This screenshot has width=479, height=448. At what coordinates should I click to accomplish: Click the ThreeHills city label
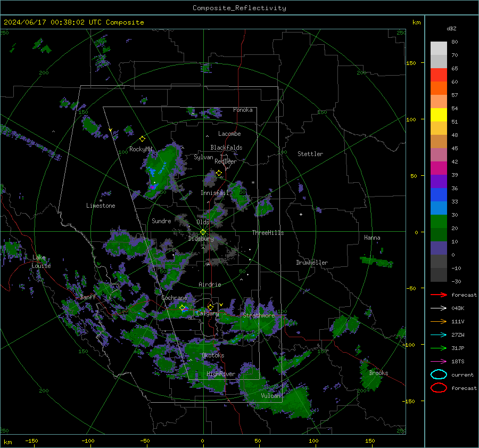pyautogui.click(x=268, y=233)
